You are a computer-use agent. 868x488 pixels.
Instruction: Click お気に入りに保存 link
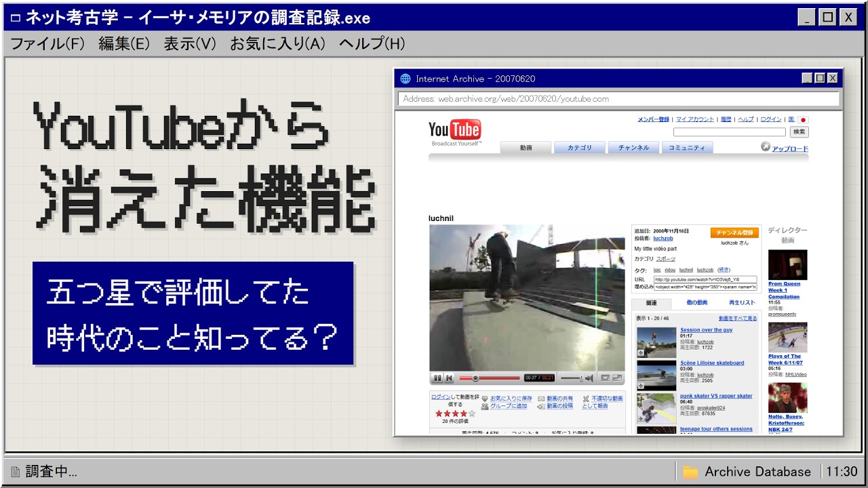511,399
